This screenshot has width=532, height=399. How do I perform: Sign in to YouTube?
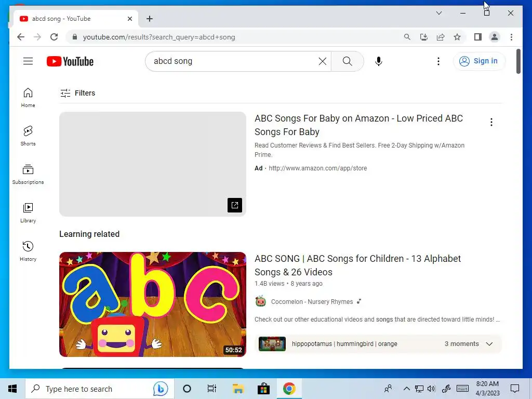pyautogui.click(x=479, y=61)
